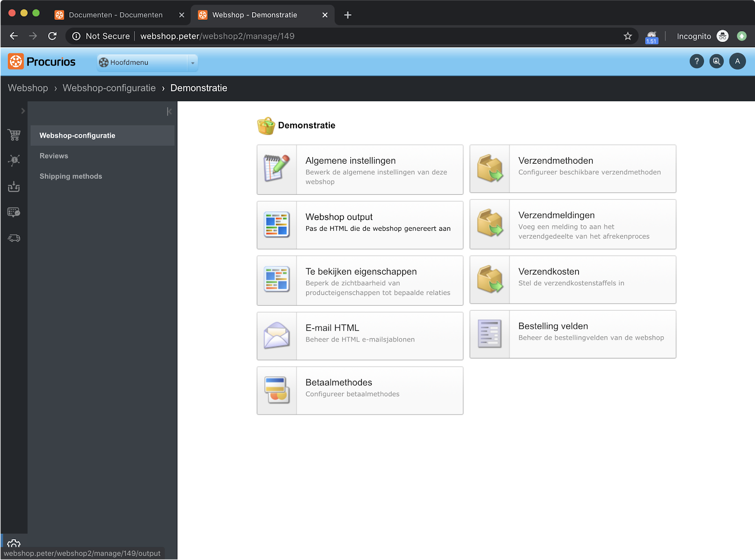Open Betaalmethodes configuration
The height and width of the screenshot is (560, 755).
(x=339, y=382)
